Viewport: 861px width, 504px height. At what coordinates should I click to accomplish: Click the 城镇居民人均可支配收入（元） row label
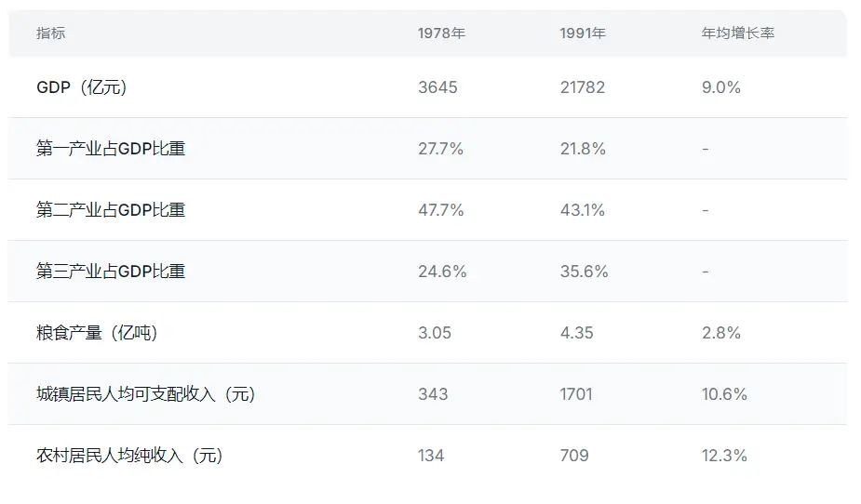[x=145, y=394]
